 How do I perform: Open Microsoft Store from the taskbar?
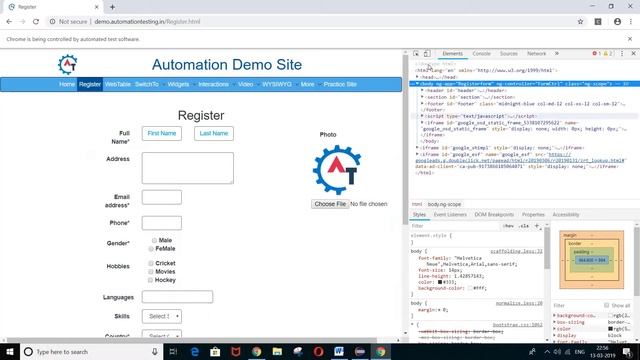215,351
